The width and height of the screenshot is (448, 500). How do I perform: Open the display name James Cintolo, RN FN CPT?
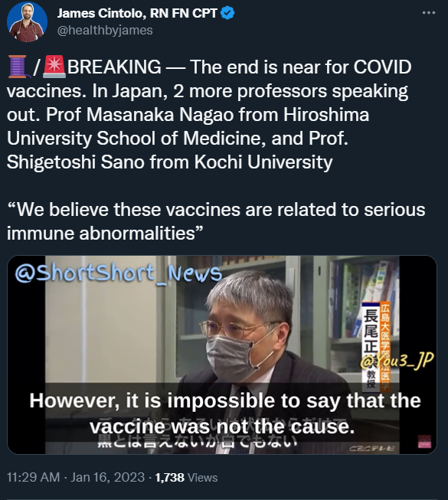coord(137,13)
